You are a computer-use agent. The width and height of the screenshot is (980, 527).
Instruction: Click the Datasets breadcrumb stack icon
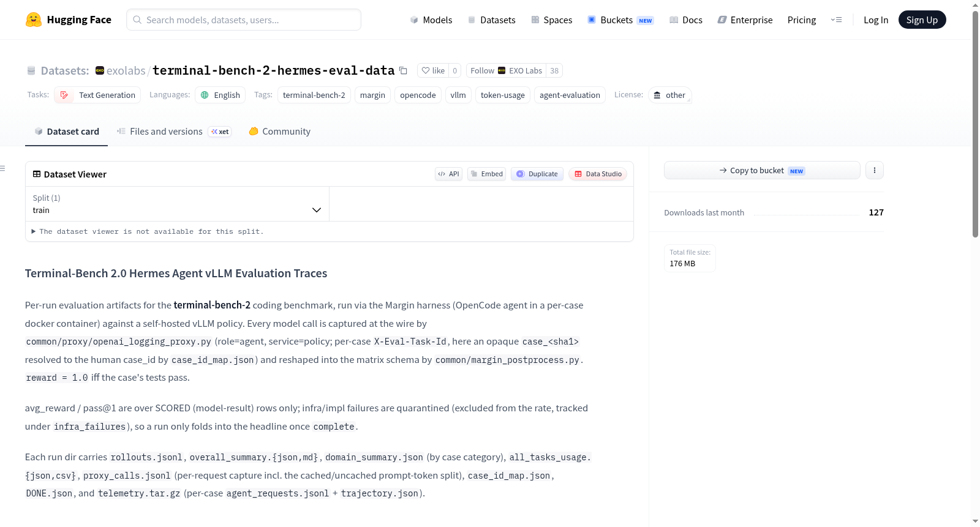coord(31,70)
